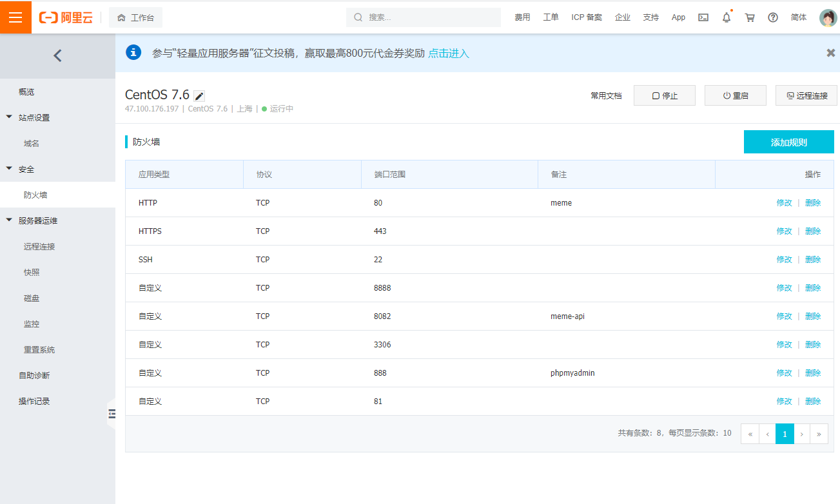The height and width of the screenshot is (504, 840).
Task: Open the 工作台 workbench home button
Action: click(x=135, y=17)
